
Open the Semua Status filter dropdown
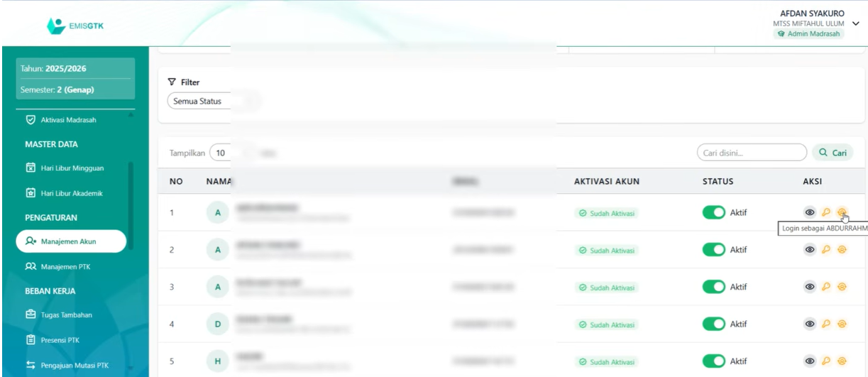click(x=213, y=101)
